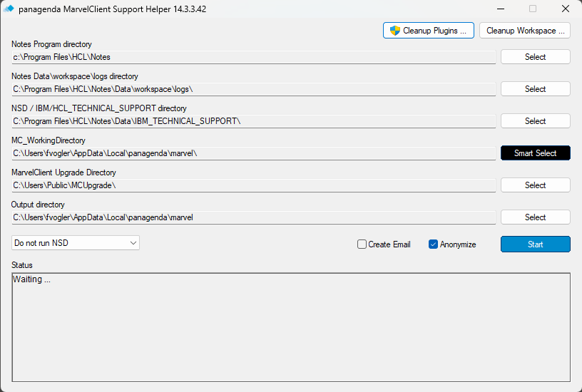This screenshot has width=582, height=392.
Task: Select the MarvelClient Upgrade Directory
Action: 535,185
